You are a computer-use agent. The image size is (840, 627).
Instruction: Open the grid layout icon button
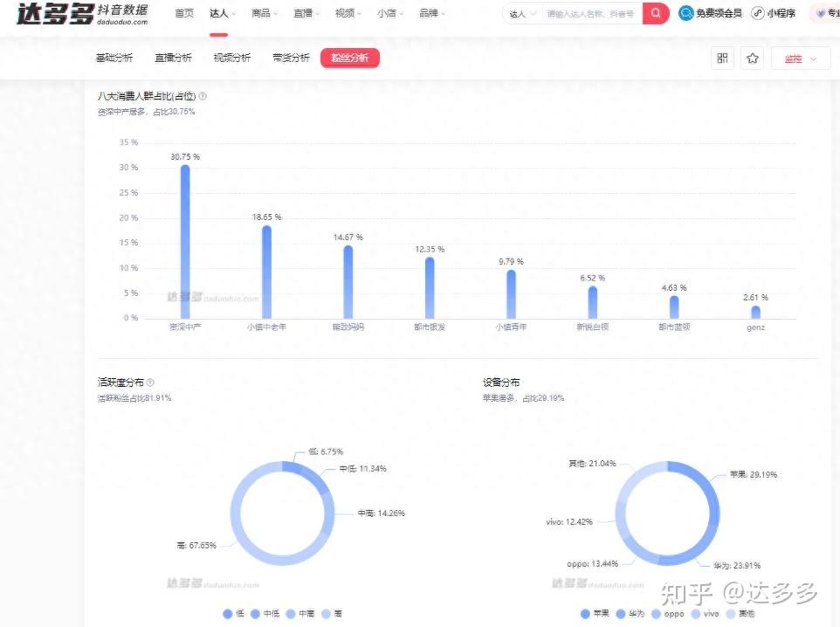[x=722, y=58]
